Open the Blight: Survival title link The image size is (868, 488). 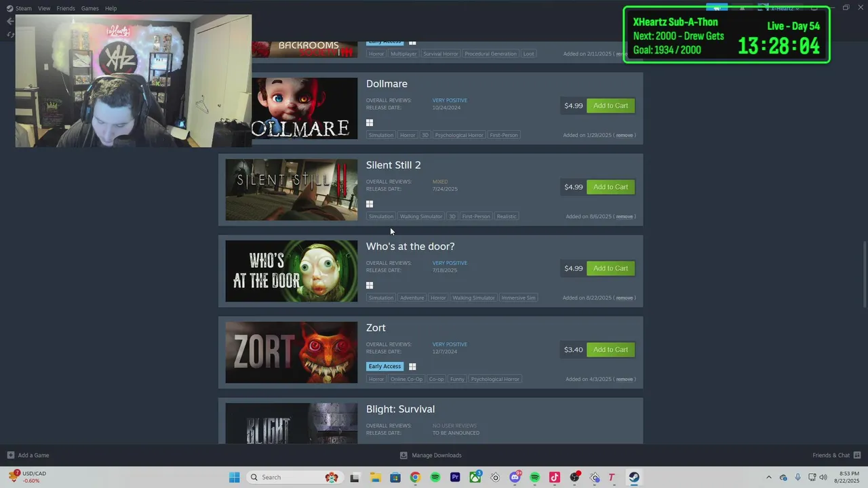400,409
